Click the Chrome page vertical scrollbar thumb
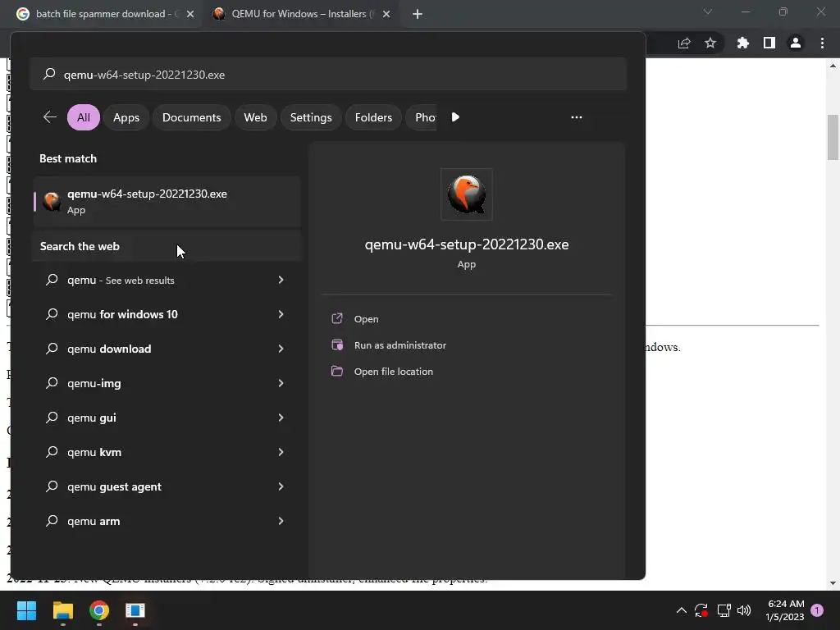Screen dimensions: 840x630 [833, 137]
